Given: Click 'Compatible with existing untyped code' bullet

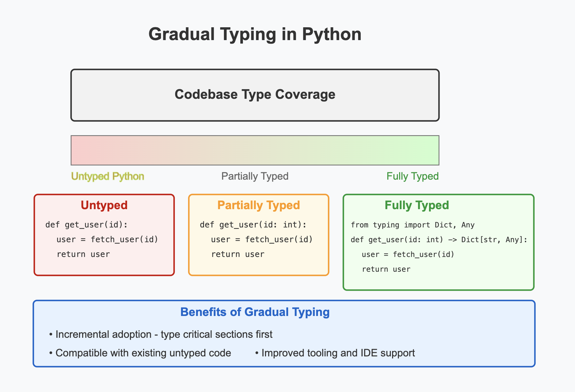Looking at the screenshot, I should click(x=140, y=353).
